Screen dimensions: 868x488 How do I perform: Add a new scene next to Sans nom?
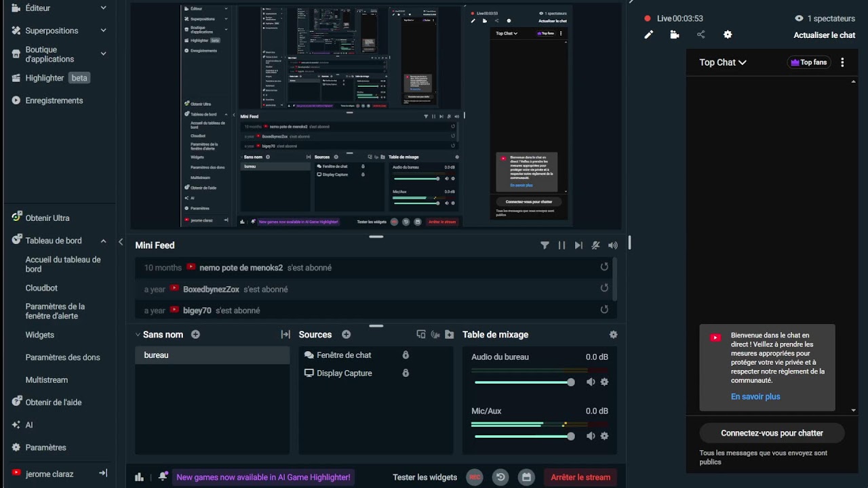tap(195, 334)
